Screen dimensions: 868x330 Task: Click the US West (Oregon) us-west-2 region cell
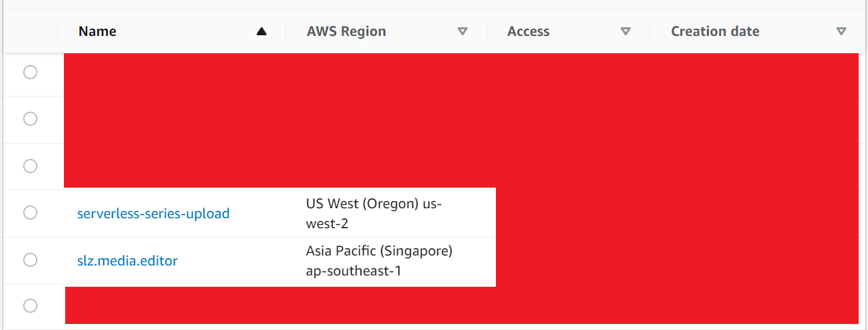point(373,213)
